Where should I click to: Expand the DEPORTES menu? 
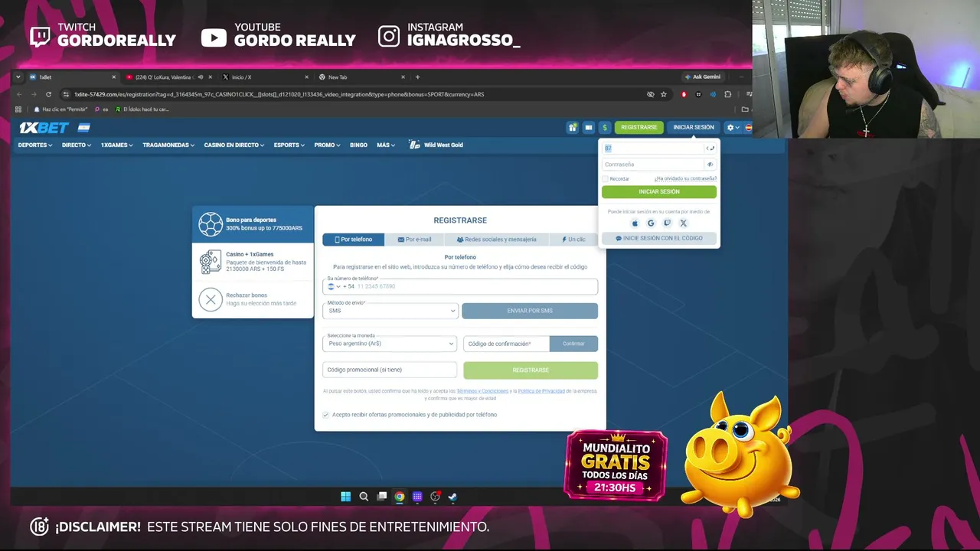pyautogui.click(x=34, y=145)
